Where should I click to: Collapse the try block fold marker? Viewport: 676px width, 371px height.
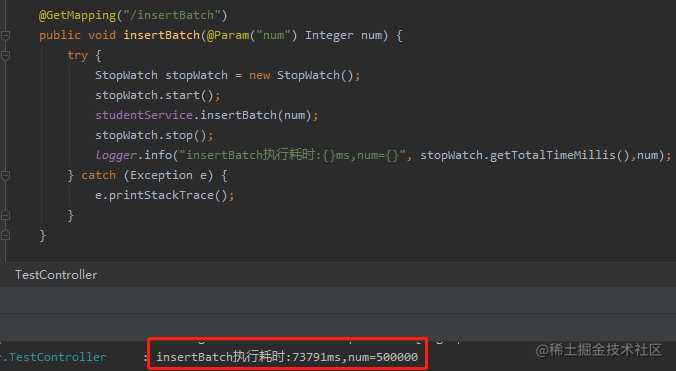5,55
